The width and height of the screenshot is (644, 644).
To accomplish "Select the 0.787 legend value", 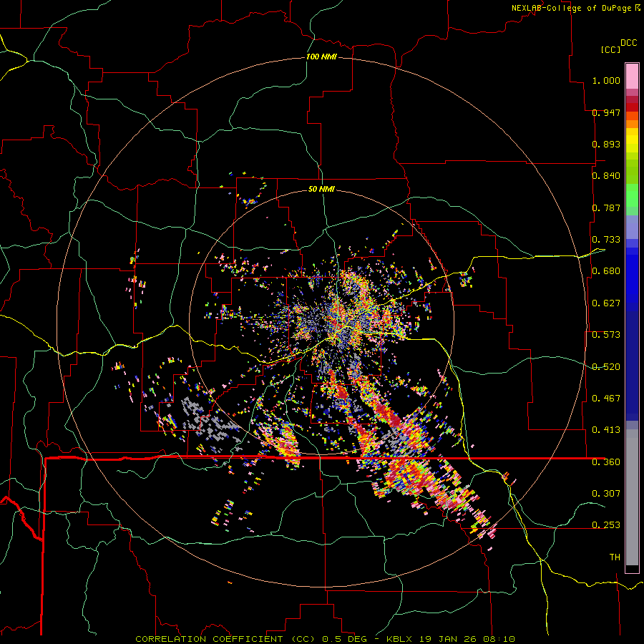I will pos(606,208).
